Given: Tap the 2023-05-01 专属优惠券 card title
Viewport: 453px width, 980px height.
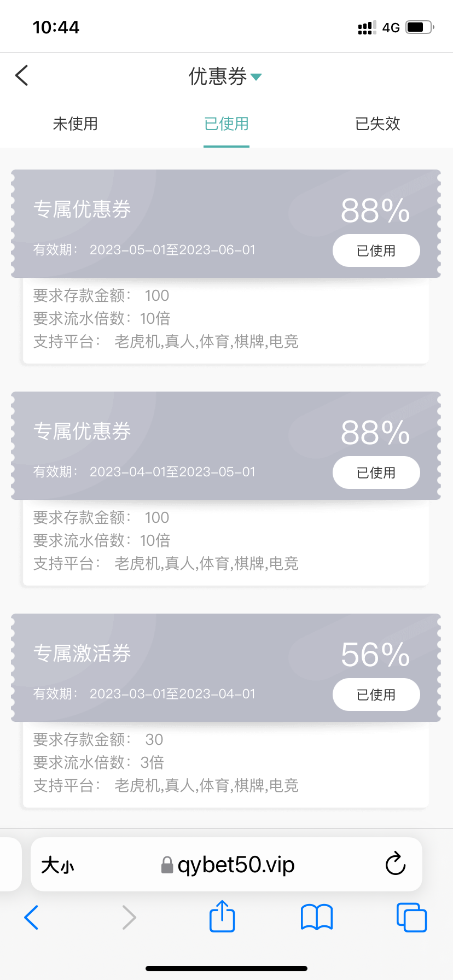Looking at the screenshot, I should tap(82, 209).
